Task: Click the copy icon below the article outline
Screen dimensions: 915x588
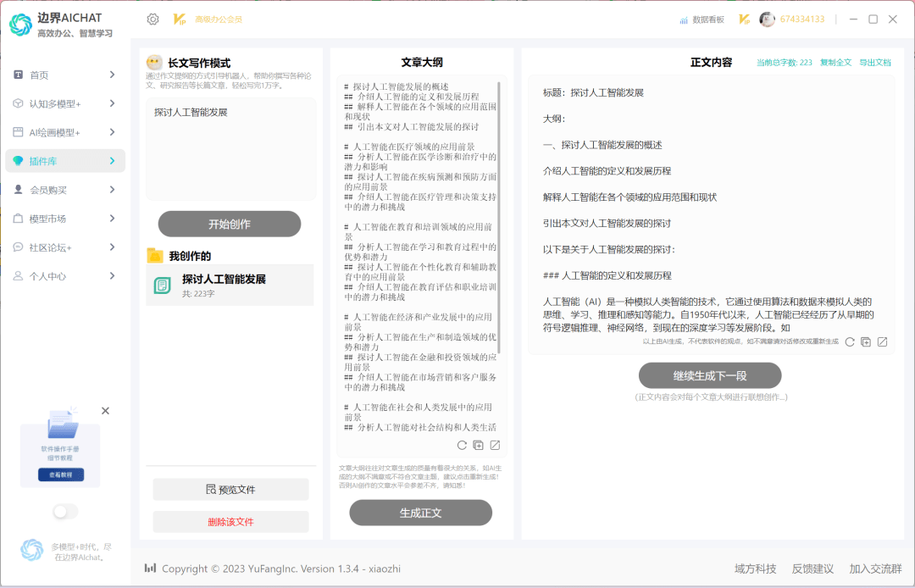Action: click(478, 444)
